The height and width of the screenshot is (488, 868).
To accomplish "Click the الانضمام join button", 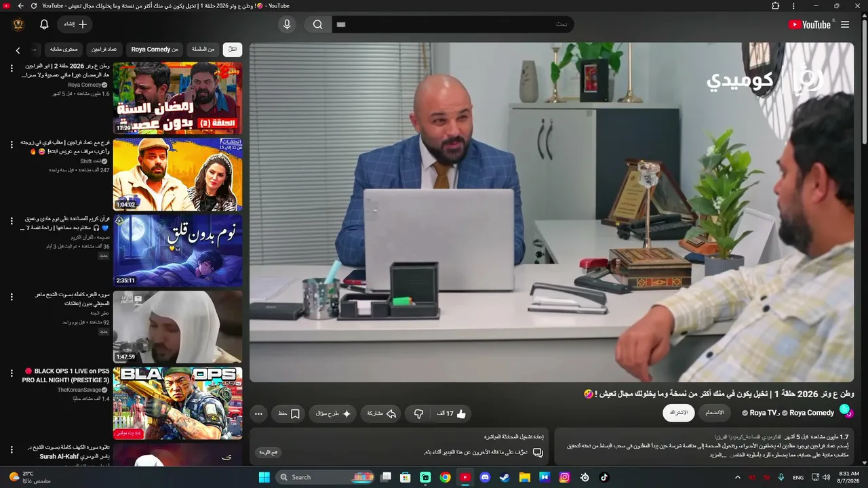I will point(715,413).
